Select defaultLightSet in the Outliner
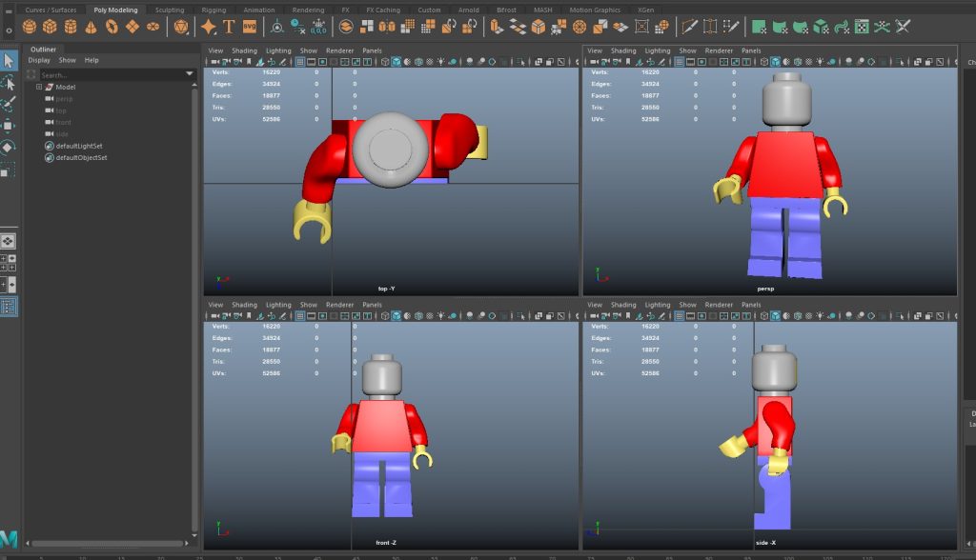The height and width of the screenshot is (560, 976). 79,147
